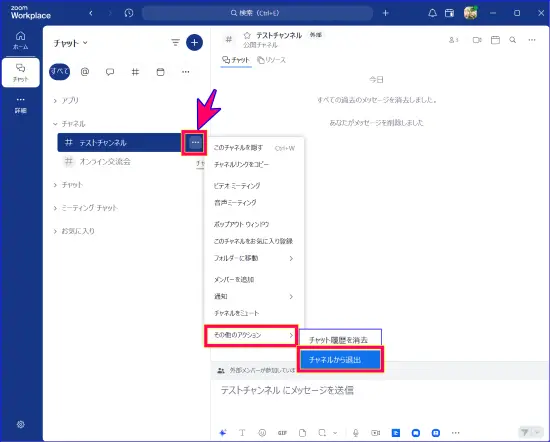The height and width of the screenshot is (442, 550).
Task: Open the Home sidebar icon
Action: coord(20,40)
